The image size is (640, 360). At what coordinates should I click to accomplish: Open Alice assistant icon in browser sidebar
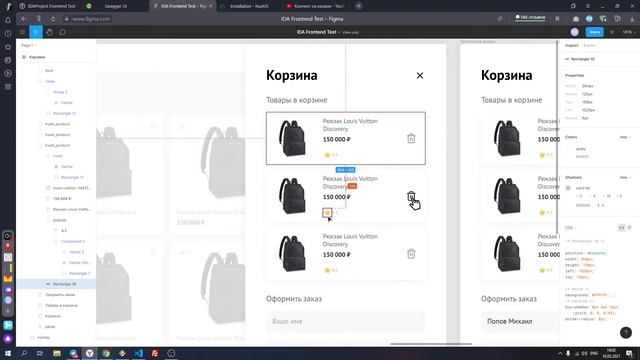pos(8,339)
